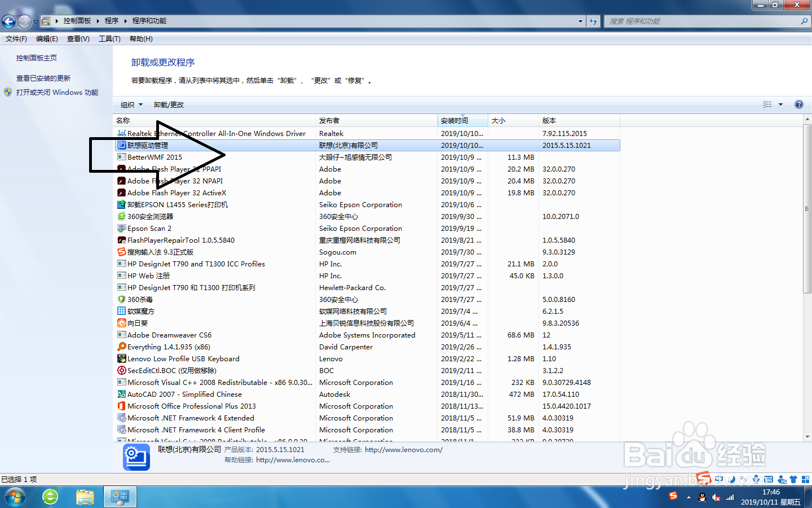The height and width of the screenshot is (508, 812).
Task: Open the blue help question mark icon
Action: click(799, 104)
